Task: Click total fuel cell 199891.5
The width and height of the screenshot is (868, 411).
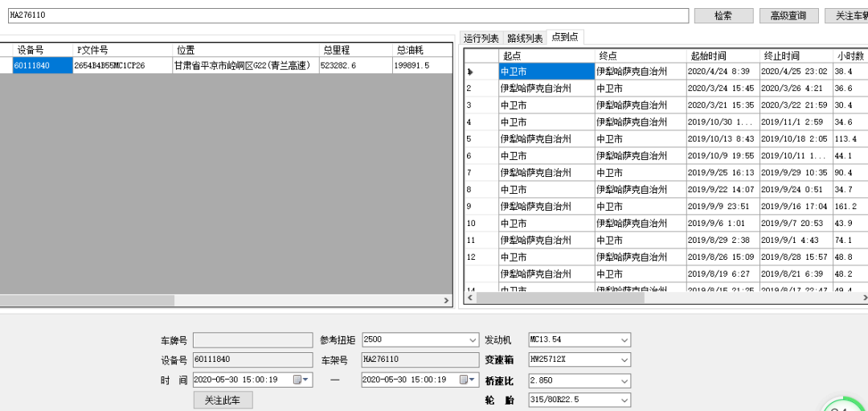Action: pos(422,65)
